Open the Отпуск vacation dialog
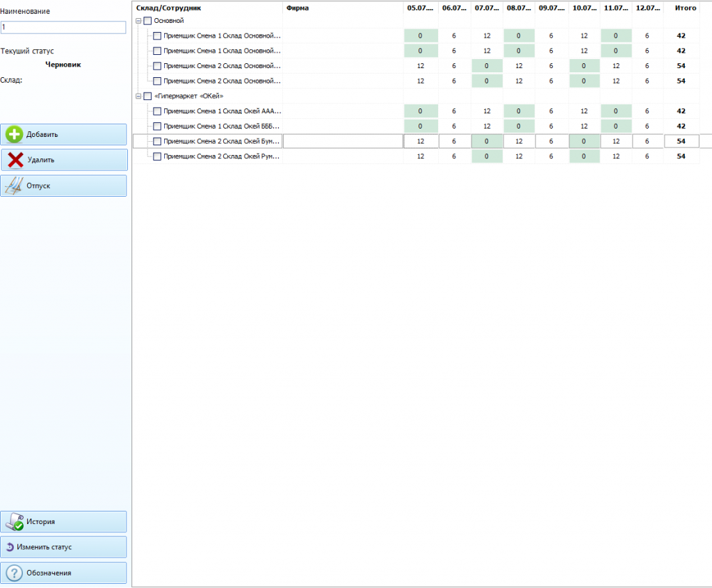 tap(63, 186)
